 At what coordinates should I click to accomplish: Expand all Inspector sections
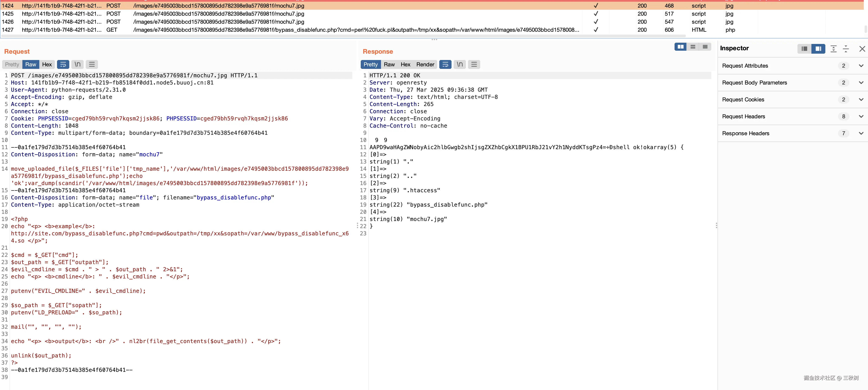[x=833, y=49]
